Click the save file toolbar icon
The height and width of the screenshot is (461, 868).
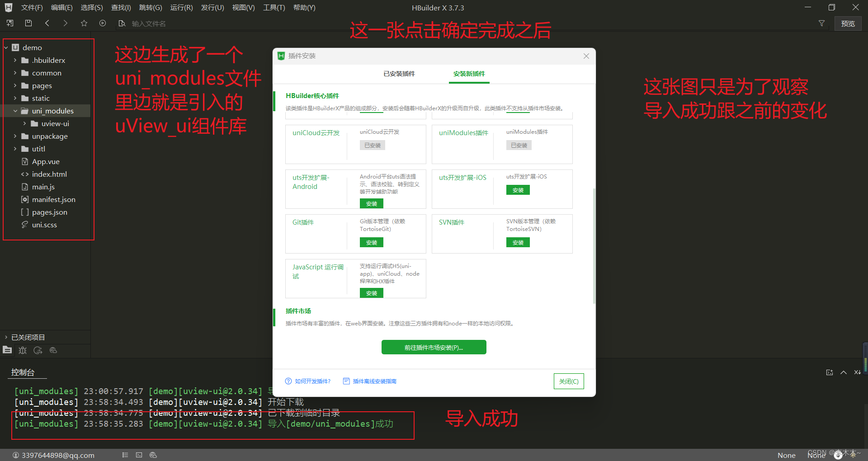point(28,23)
